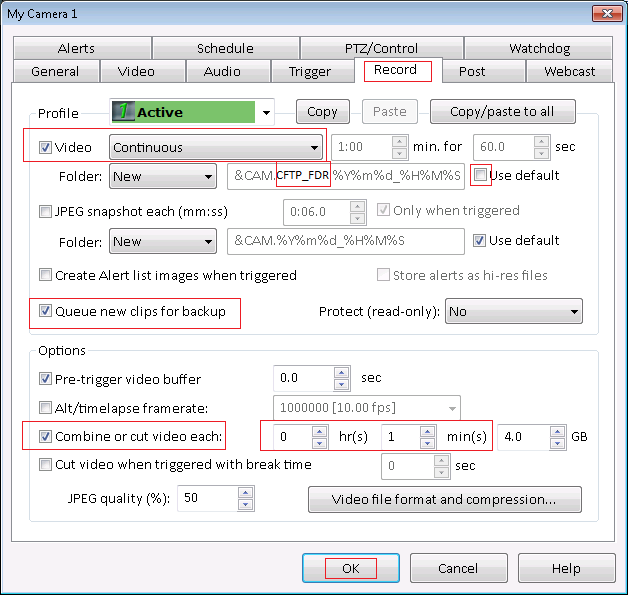The image size is (628, 595).
Task: Enable JPEG snapshot each checkbox
Action: 45,211
